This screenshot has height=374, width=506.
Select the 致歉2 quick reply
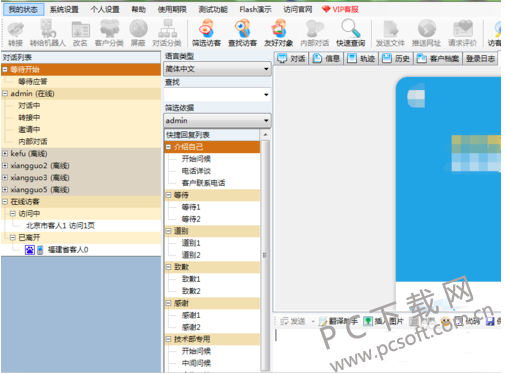pos(191,291)
